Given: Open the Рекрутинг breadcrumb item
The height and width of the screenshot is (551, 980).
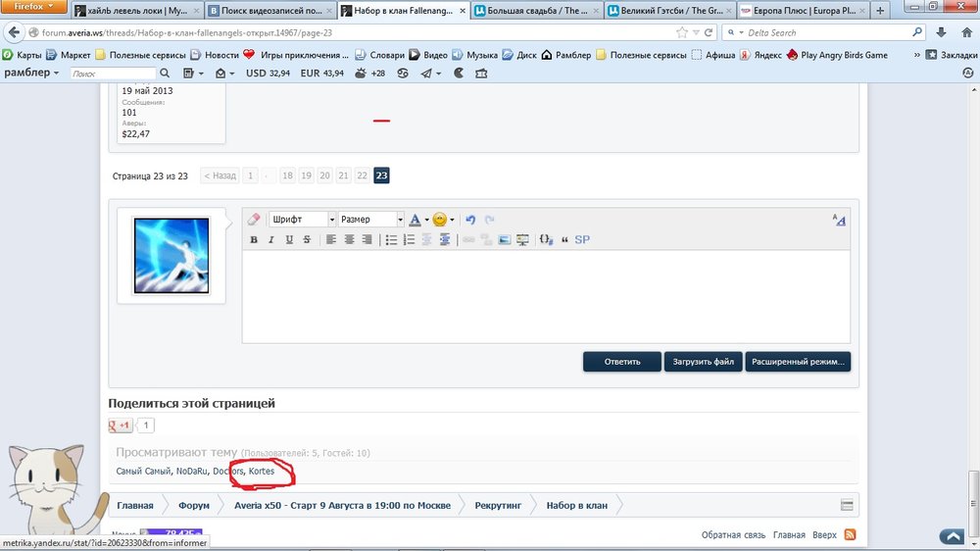Looking at the screenshot, I should [497, 506].
